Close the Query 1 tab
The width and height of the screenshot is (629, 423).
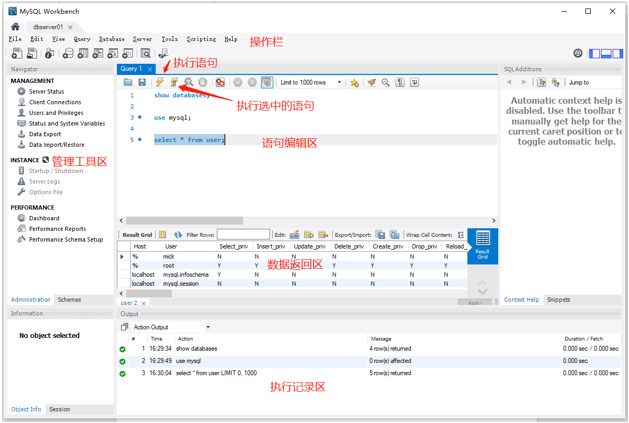pyautogui.click(x=150, y=69)
